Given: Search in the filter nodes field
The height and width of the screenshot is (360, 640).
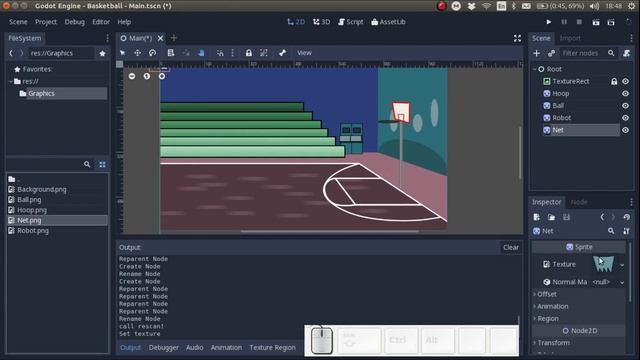Looking at the screenshot, I should point(587,53).
